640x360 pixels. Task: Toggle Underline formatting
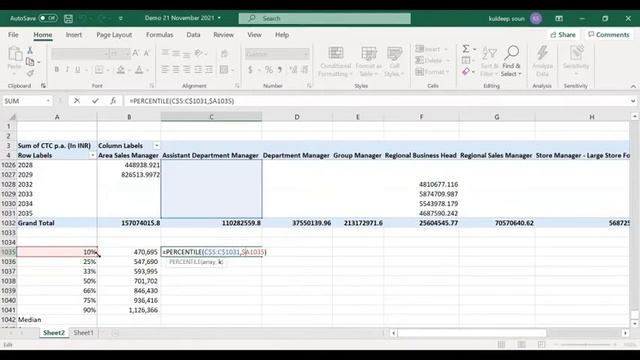coord(78,70)
